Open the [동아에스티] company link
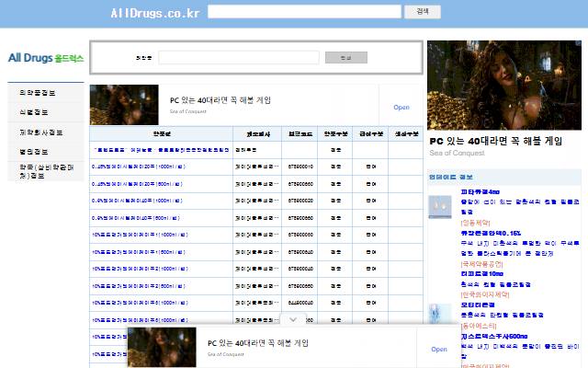 click(x=479, y=326)
